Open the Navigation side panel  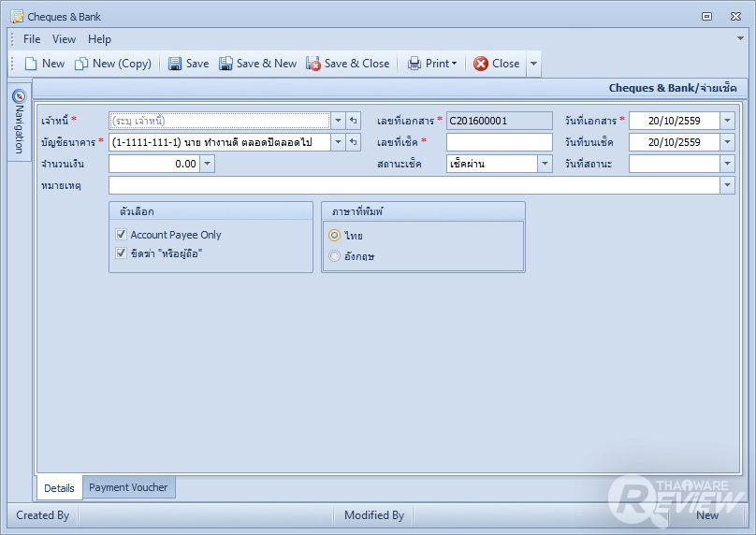coord(19,122)
